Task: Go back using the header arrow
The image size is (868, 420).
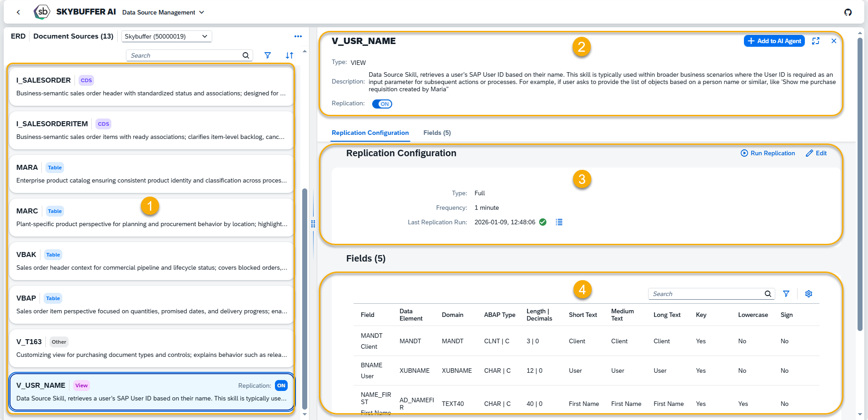Action: click(18, 12)
